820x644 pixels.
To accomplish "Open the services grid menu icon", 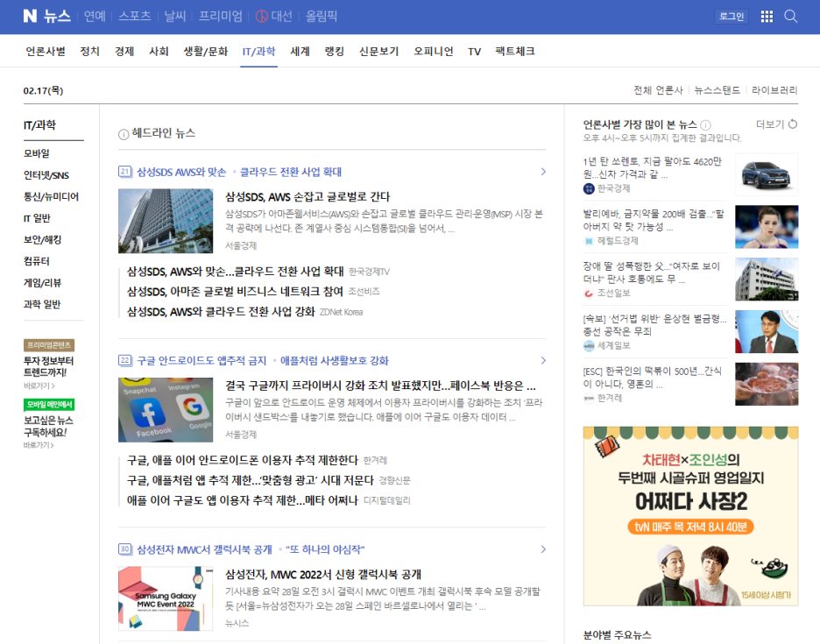I will [767, 17].
